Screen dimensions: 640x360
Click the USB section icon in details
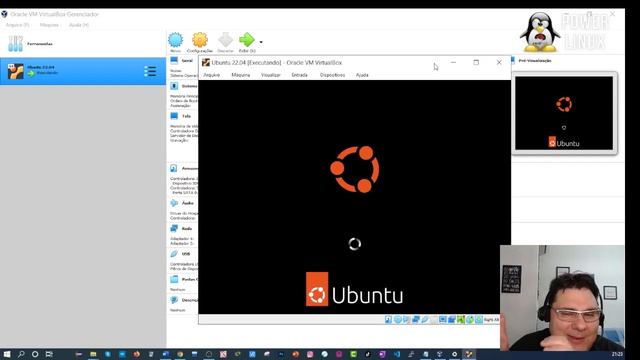pyautogui.click(x=174, y=254)
